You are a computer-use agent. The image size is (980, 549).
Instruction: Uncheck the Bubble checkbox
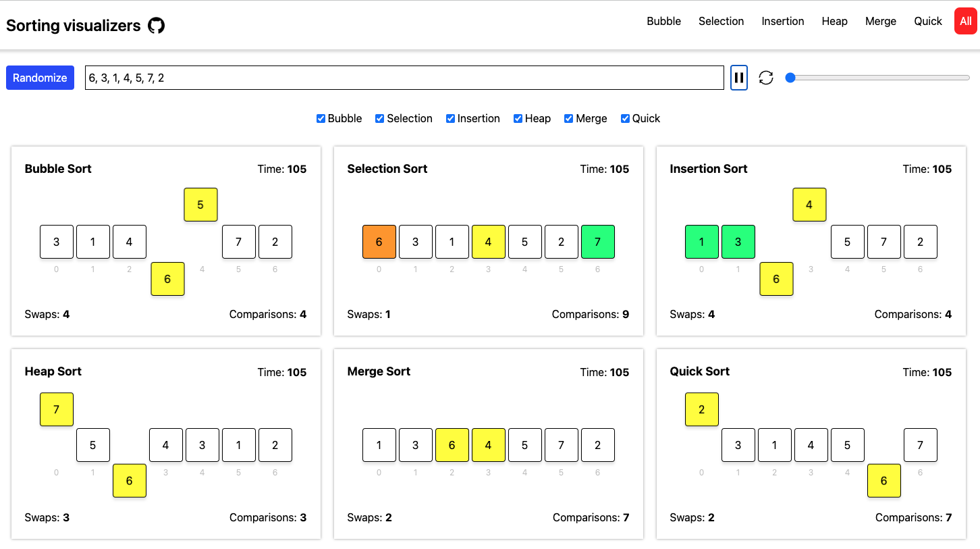point(321,118)
